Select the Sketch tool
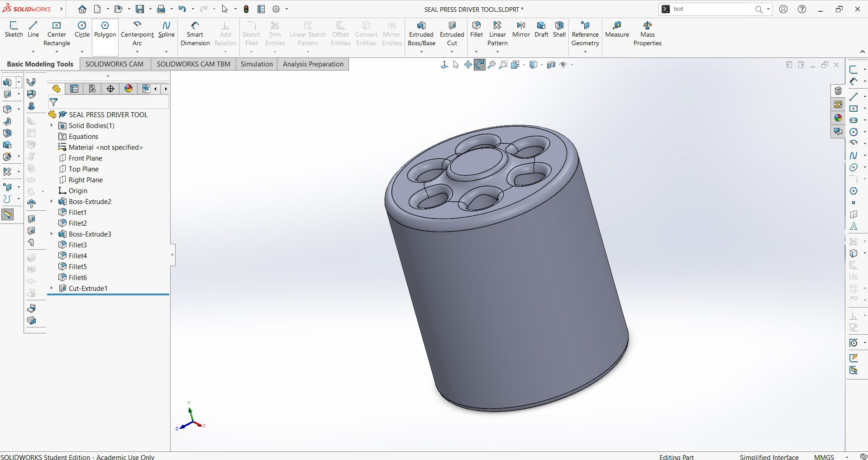868x460 pixels. point(14,29)
